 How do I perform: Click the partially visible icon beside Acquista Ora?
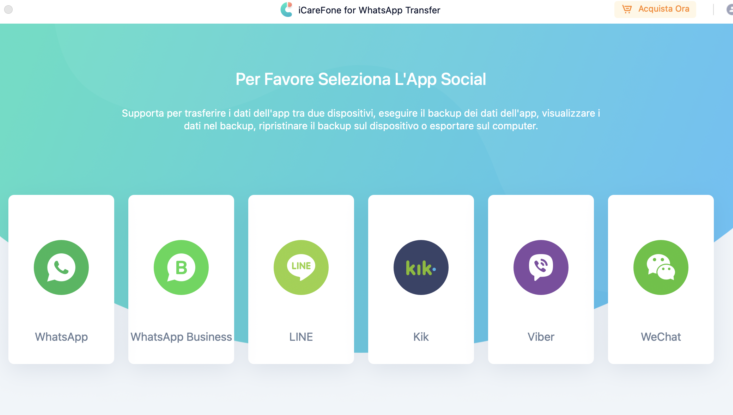(x=729, y=9)
